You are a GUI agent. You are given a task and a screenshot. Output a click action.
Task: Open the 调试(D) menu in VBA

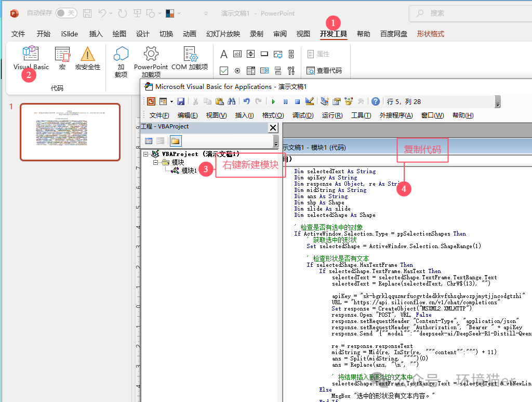click(x=303, y=115)
